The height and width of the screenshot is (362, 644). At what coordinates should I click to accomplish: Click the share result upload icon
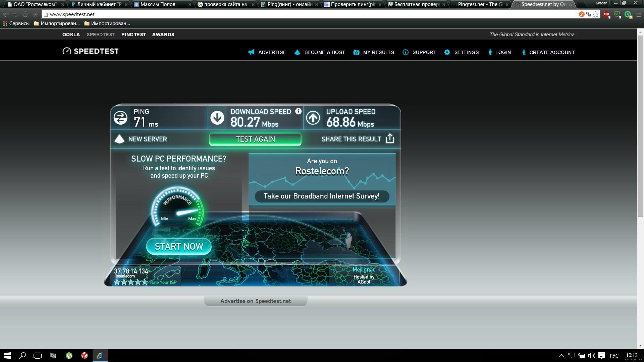tap(390, 139)
